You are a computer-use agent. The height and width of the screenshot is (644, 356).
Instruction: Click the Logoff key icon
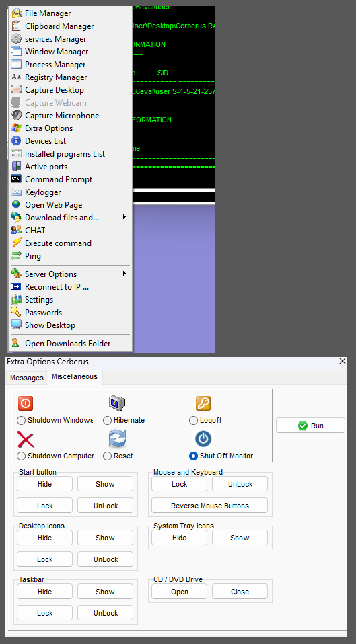coord(203,403)
